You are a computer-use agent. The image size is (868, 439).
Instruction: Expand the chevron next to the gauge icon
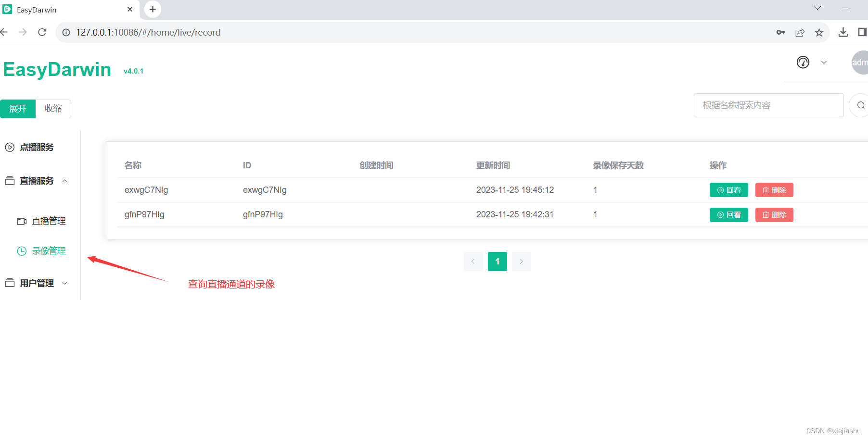824,63
